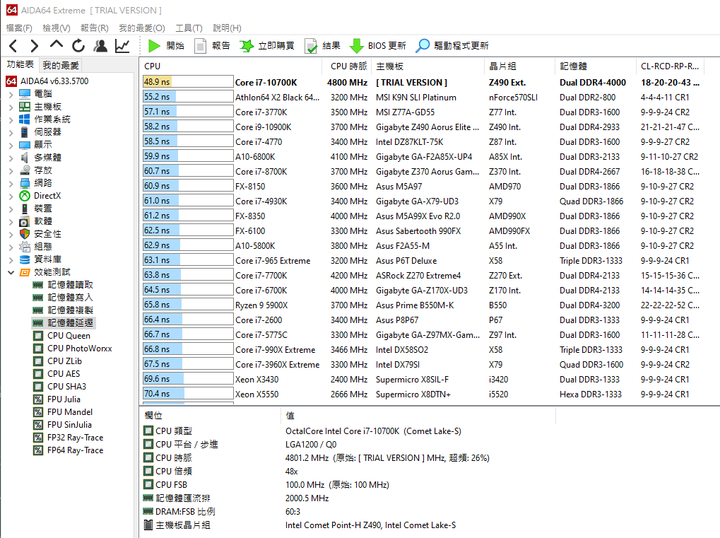Switch to the Menu (功能表) tab
Image resolution: width=720 pixels, height=538 pixels.
tap(21, 64)
